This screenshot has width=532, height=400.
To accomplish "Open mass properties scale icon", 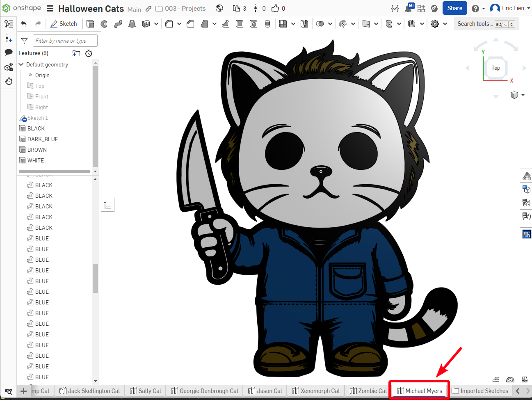I will (525, 379).
